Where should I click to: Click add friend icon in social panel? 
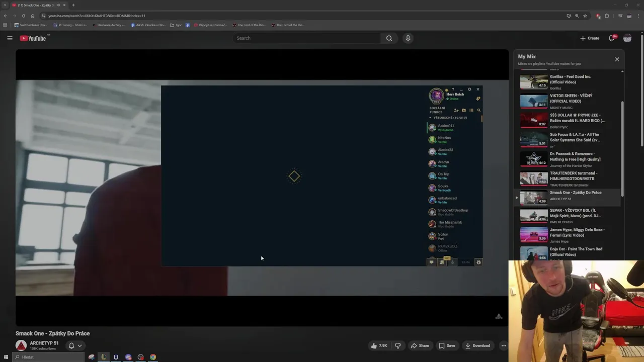tap(456, 110)
